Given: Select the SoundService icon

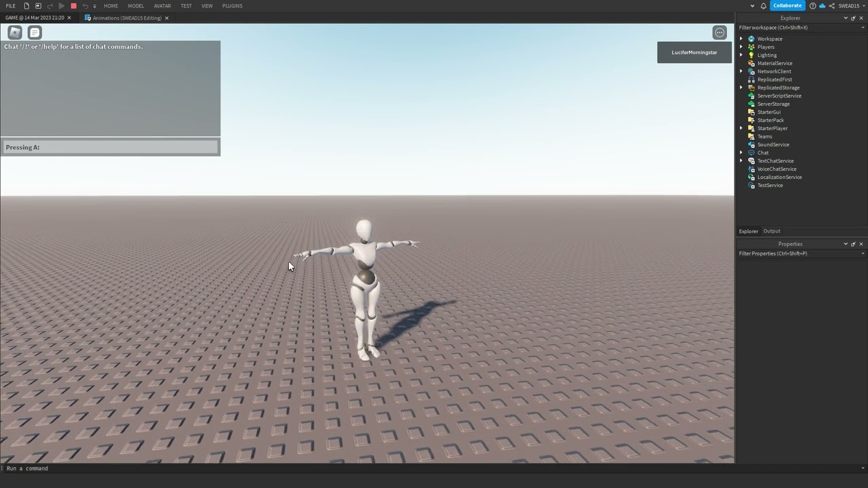Looking at the screenshot, I should coord(751,144).
